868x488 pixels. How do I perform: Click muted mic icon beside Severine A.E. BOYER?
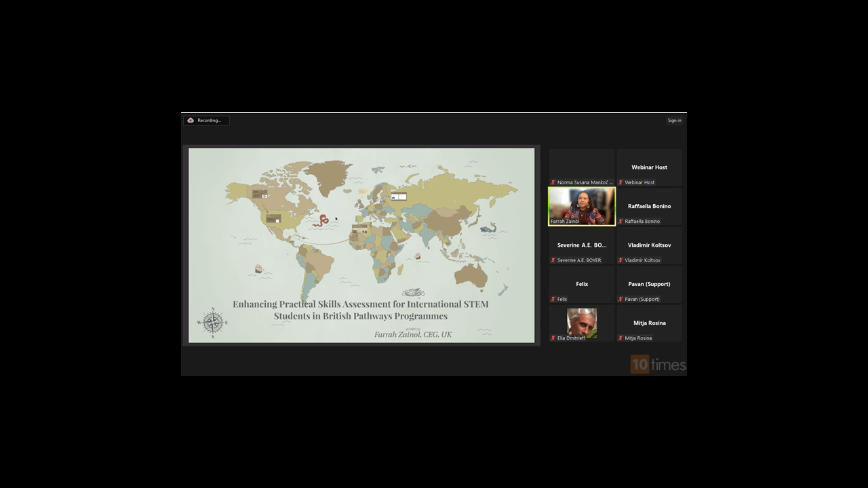(x=553, y=260)
